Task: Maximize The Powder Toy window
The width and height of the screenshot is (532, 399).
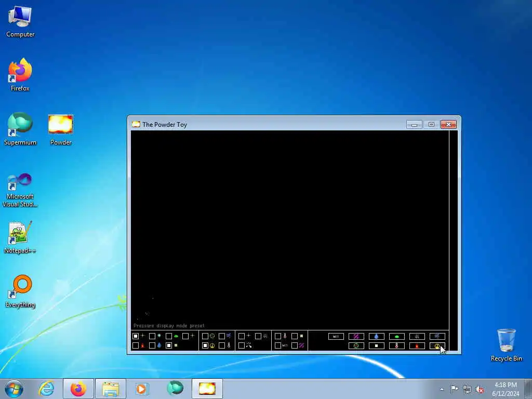Action: click(431, 125)
